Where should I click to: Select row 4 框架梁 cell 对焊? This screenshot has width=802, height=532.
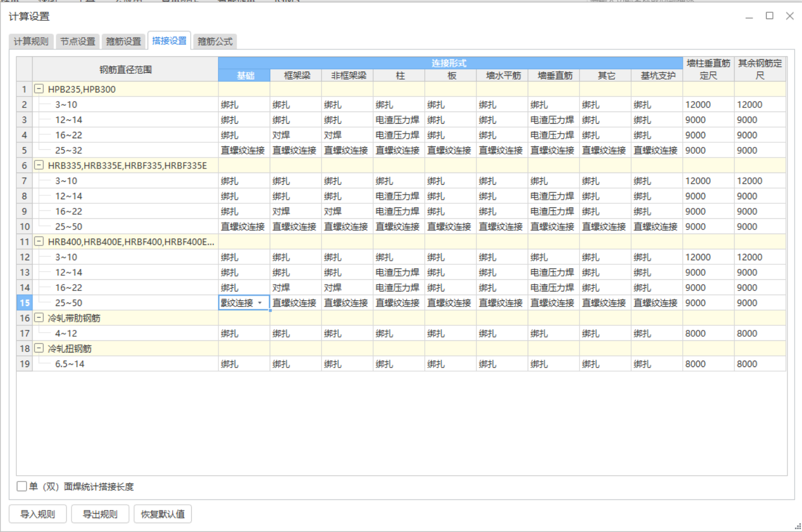296,135
